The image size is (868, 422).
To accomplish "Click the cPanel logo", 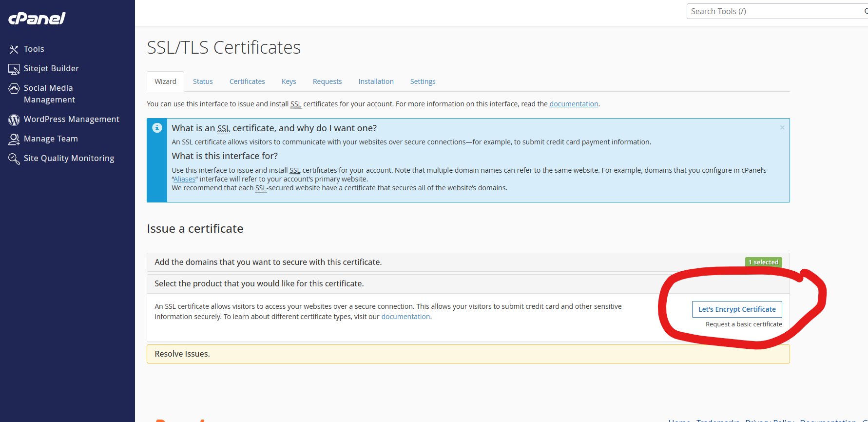I will tap(37, 19).
